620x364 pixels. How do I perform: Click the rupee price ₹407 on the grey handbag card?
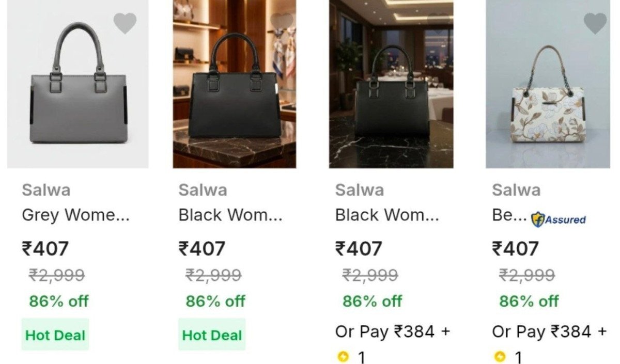coord(45,248)
